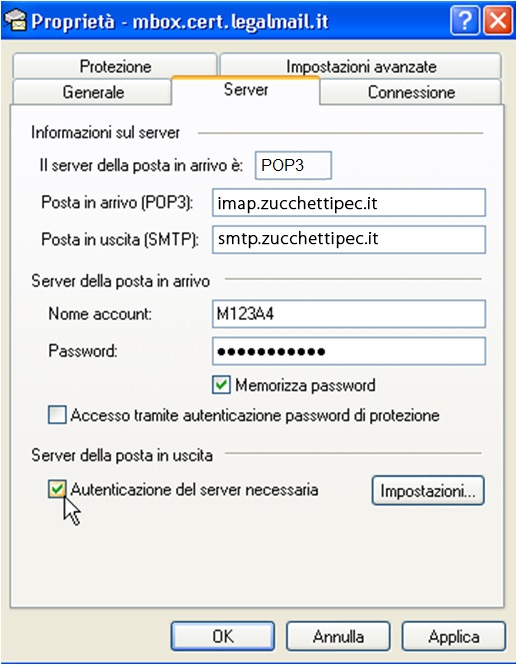The height and width of the screenshot is (665, 517).
Task: Click into the Password field
Action: click(x=349, y=351)
